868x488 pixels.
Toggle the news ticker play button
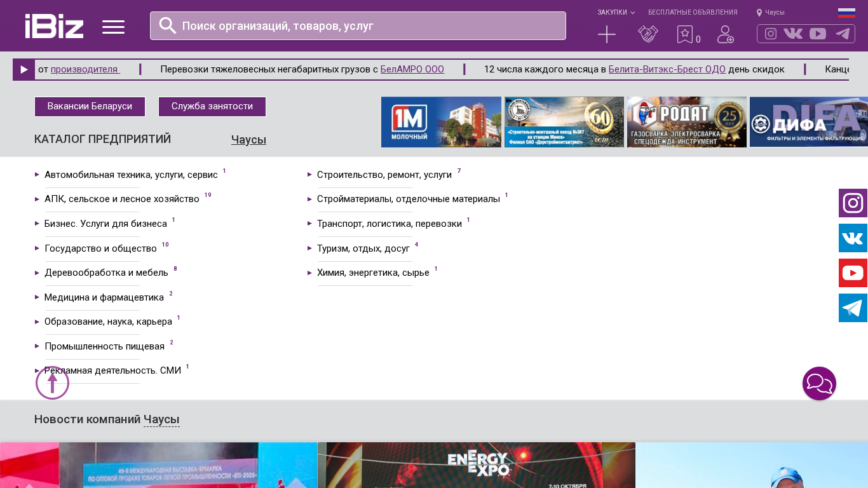click(x=24, y=70)
